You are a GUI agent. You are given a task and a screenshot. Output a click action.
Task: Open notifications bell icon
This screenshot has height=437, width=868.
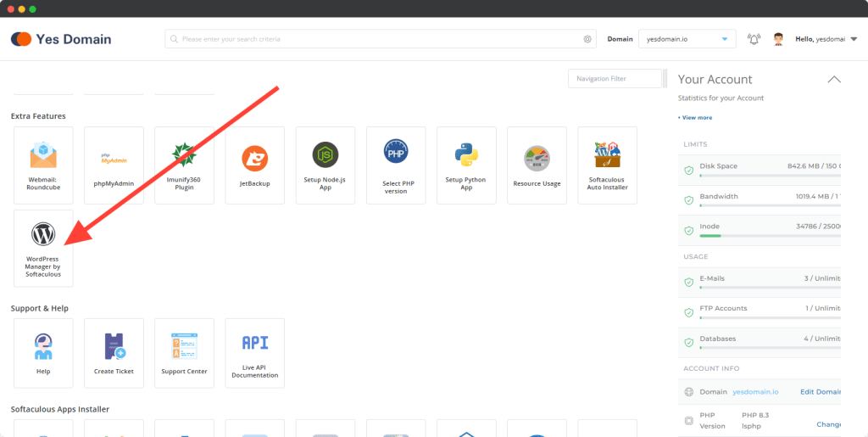click(x=754, y=39)
